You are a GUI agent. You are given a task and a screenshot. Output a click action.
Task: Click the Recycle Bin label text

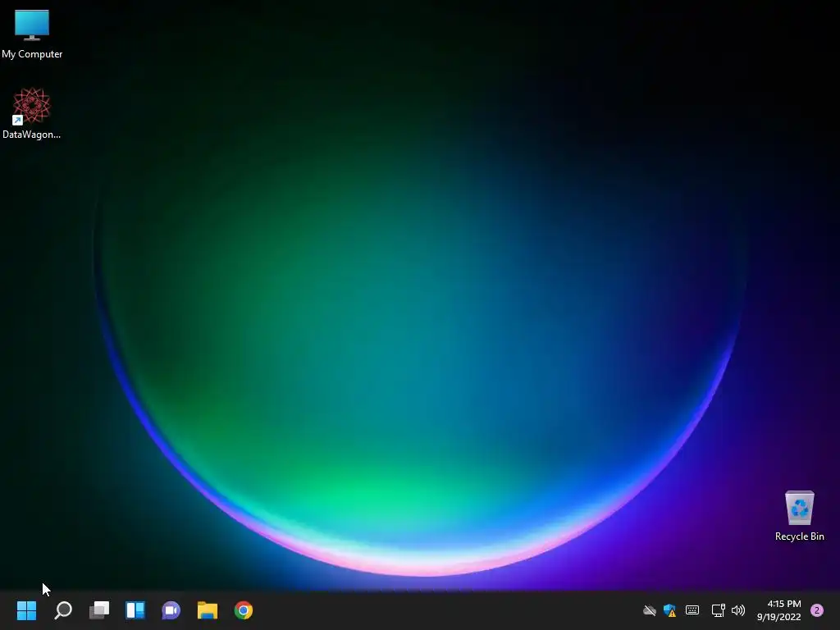[799, 536]
